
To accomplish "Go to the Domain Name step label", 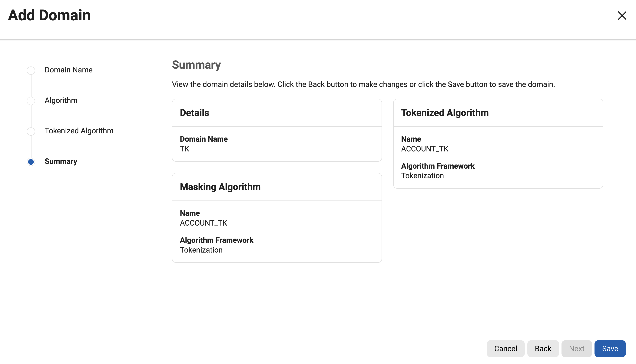I will [68, 70].
